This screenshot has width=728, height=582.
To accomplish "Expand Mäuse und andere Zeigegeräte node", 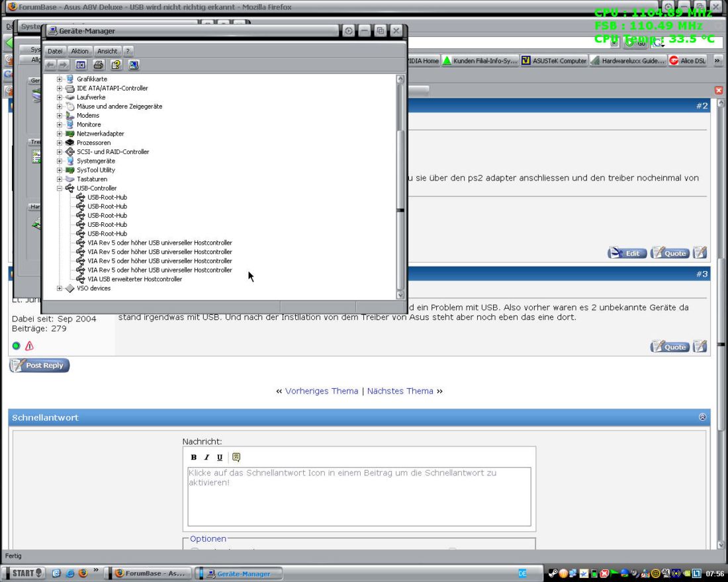I will 60,106.
